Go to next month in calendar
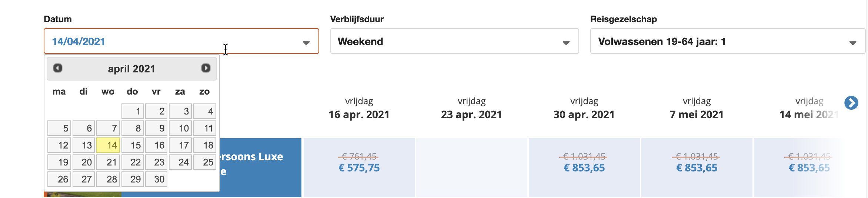The height and width of the screenshot is (198, 868). coord(206,68)
